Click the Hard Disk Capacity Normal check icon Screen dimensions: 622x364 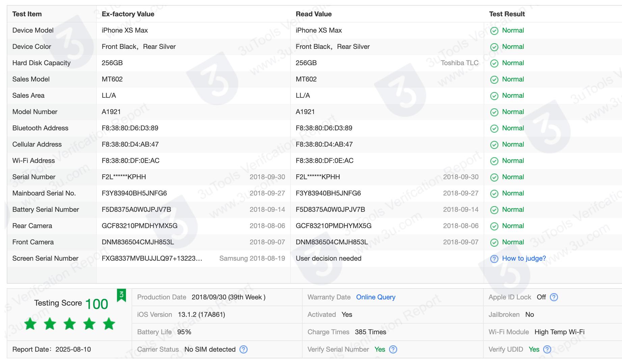(x=494, y=63)
